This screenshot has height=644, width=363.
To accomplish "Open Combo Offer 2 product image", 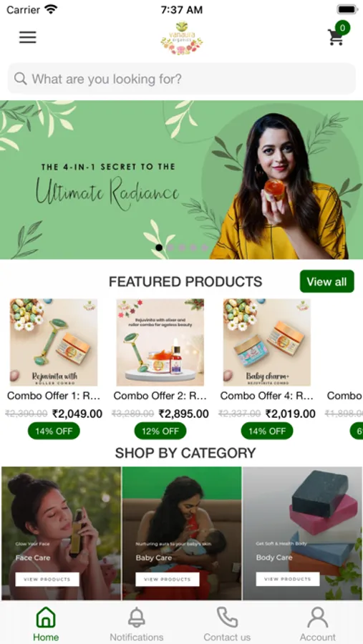I will pos(160,342).
